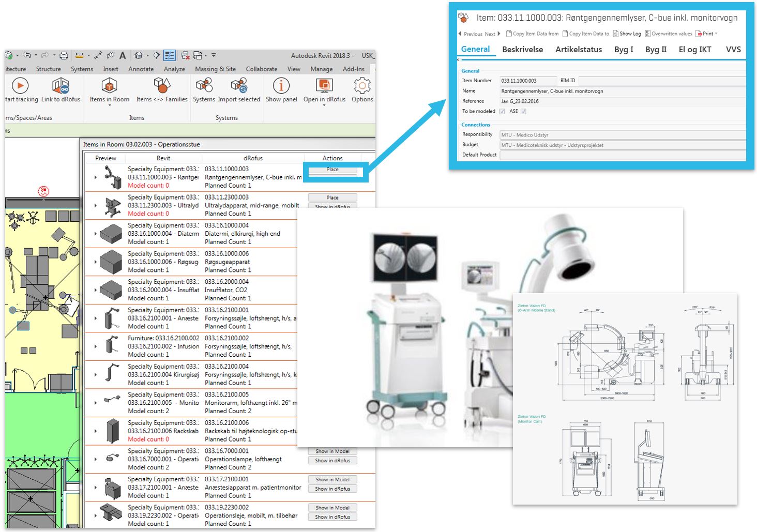Expand the 033.16.7000.001 Operationslampe row
Viewport: 757px width, 532px height.
pos(96,459)
